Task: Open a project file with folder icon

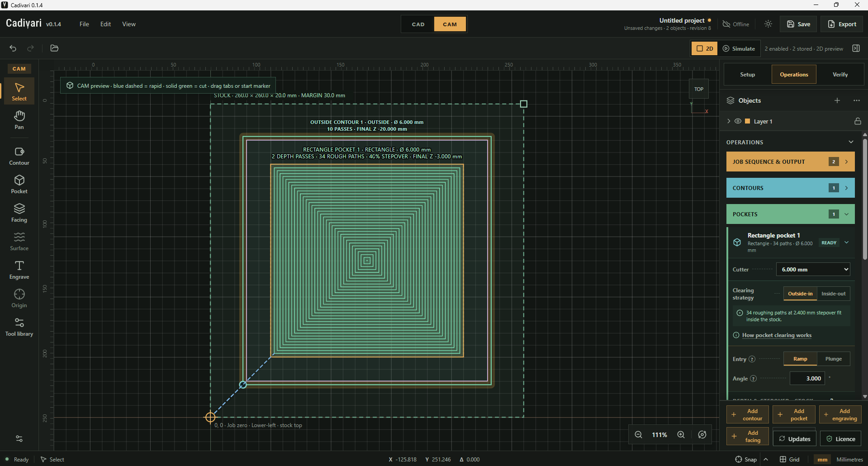Action: pyautogui.click(x=54, y=48)
